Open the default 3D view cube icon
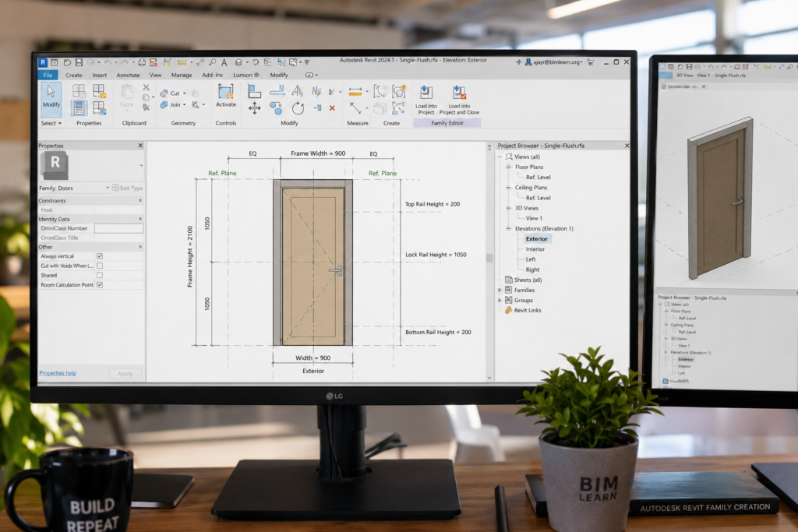This screenshot has width=798, height=532. [x=238, y=62]
